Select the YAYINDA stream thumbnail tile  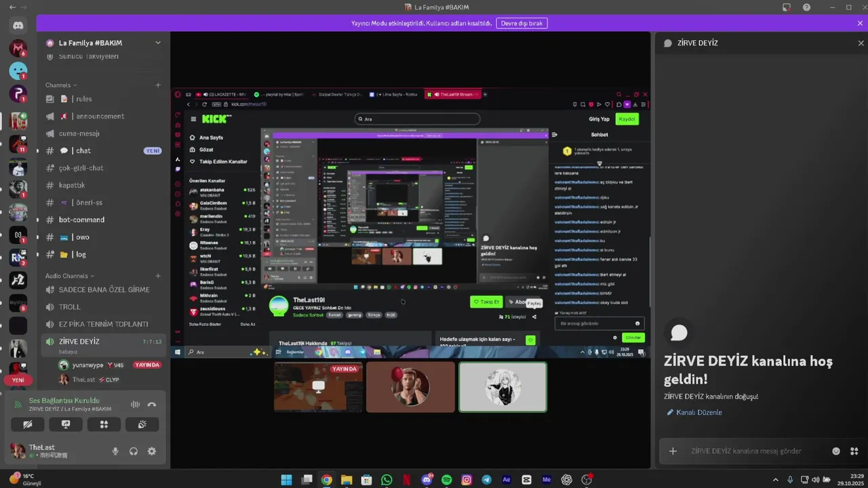click(318, 386)
